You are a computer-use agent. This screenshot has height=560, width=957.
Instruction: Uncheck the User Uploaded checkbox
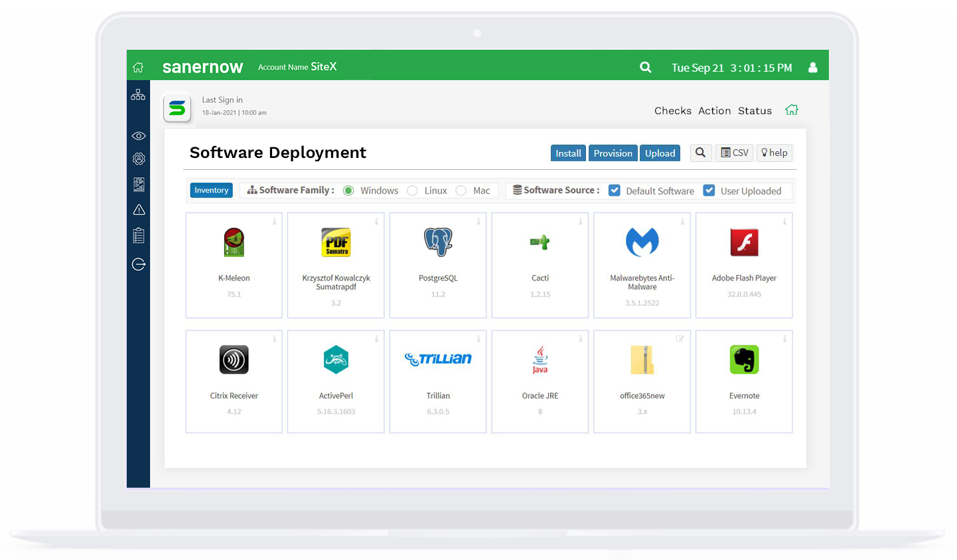tap(709, 190)
